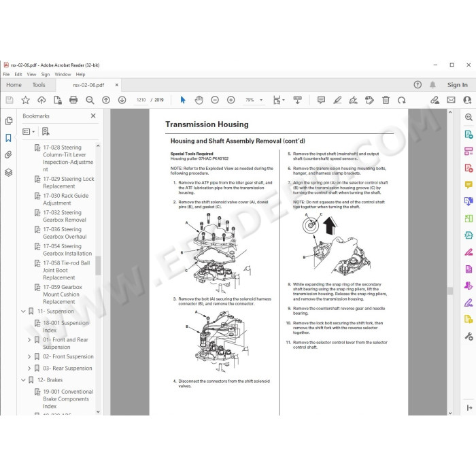Click the Print file icon
This screenshot has width=476, height=476.
tap(73, 100)
